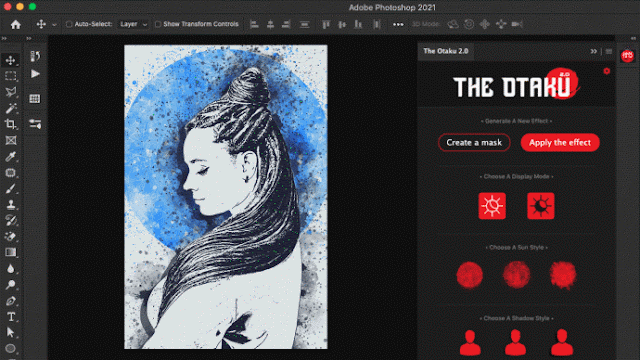Viewport: 640px width, 360px height.
Task: Select the Blur tool
Action: (11, 269)
